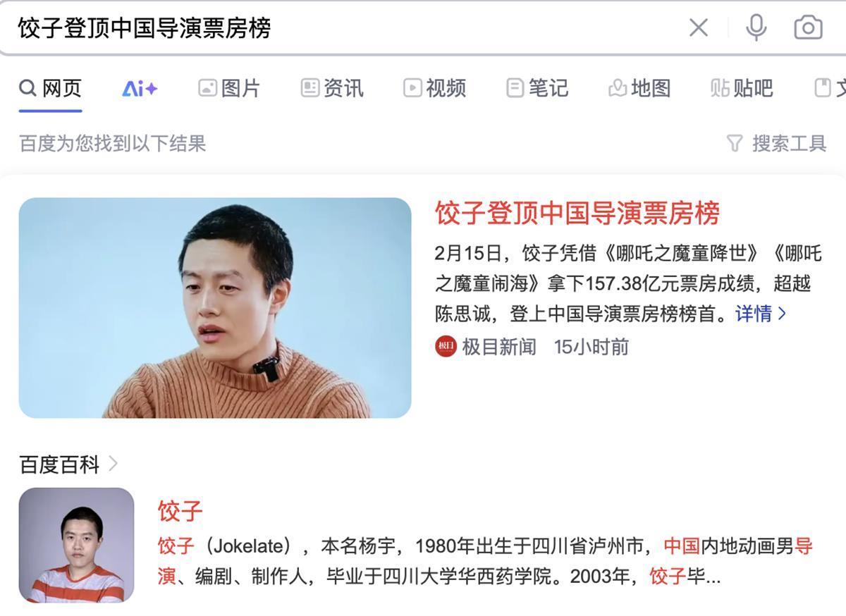This screenshot has height=616, width=846.
Task: Open image search with camera icon
Action: [x=808, y=27]
